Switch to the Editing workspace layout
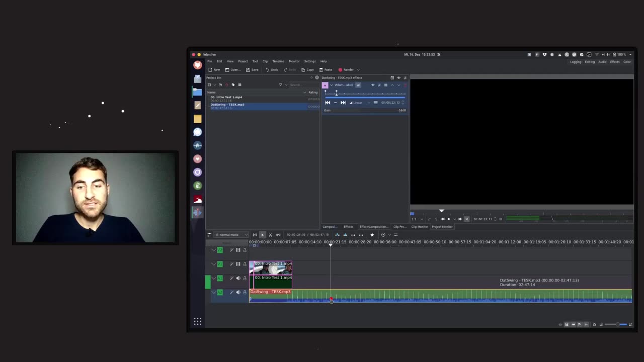 click(x=590, y=62)
